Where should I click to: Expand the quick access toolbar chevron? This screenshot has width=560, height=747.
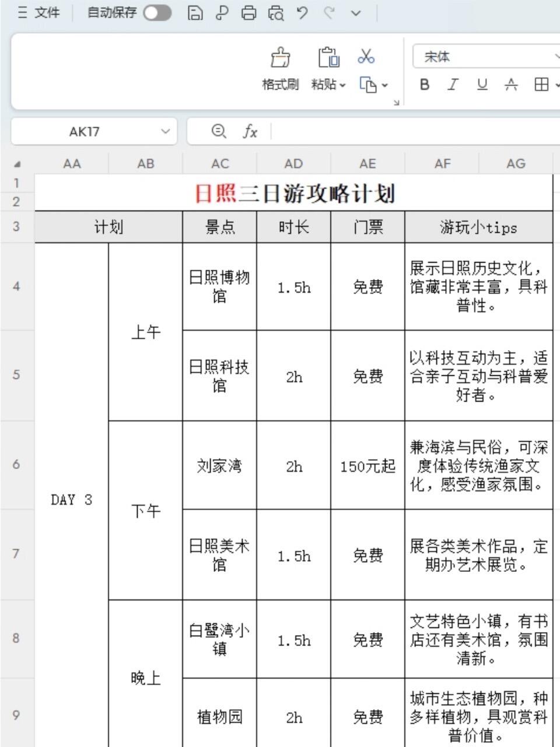click(x=356, y=13)
